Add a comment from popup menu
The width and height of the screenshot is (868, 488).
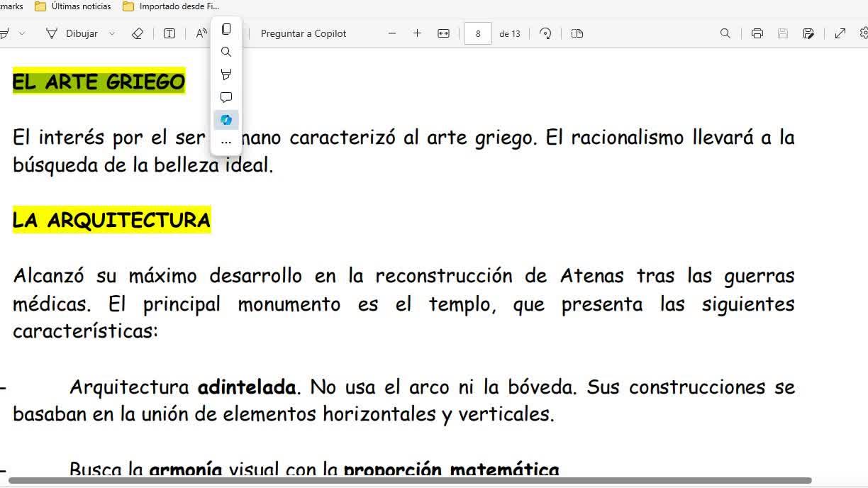point(226,97)
